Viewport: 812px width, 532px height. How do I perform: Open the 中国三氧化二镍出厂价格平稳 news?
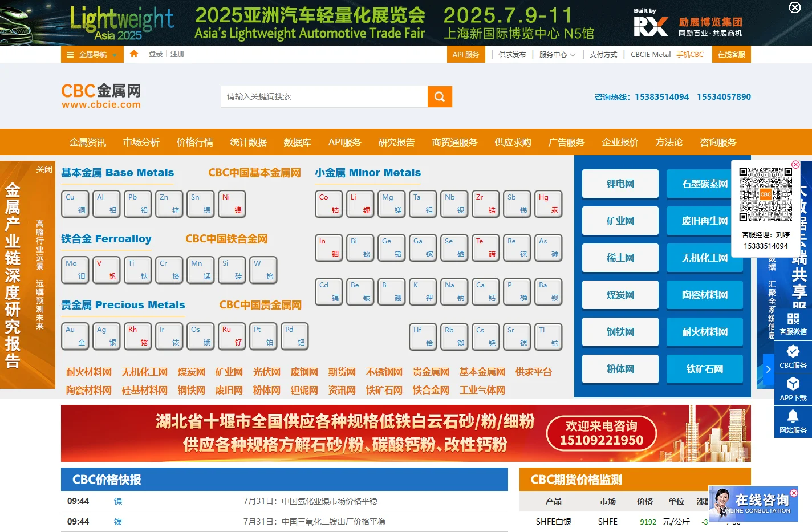(314, 522)
